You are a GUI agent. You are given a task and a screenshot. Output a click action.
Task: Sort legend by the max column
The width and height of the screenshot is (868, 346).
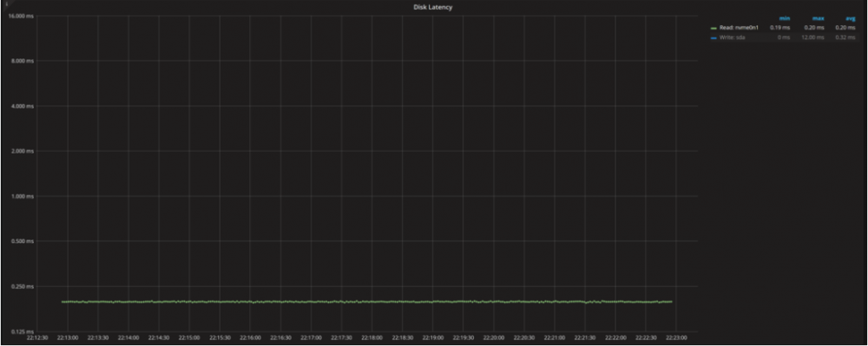[818, 19]
